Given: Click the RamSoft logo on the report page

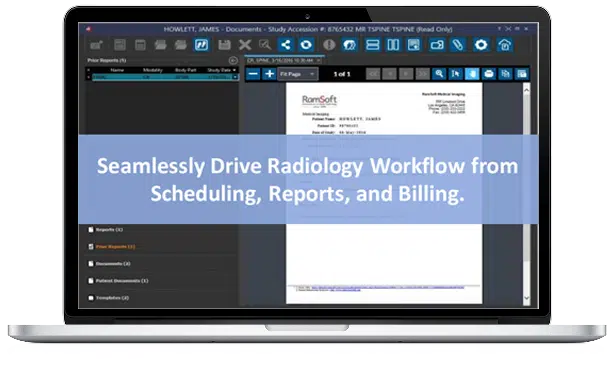Looking at the screenshot, I should click(x=319, y=101).
